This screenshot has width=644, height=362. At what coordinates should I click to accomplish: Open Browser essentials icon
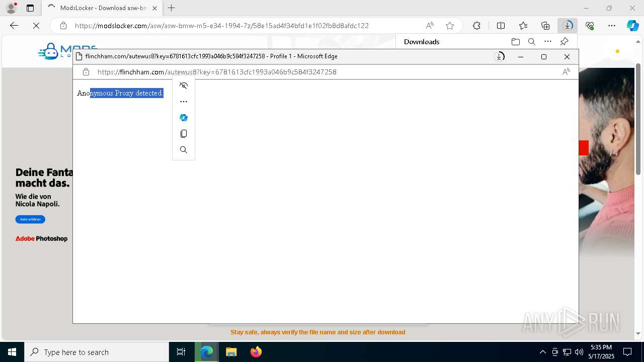click(x=590, y=26)
